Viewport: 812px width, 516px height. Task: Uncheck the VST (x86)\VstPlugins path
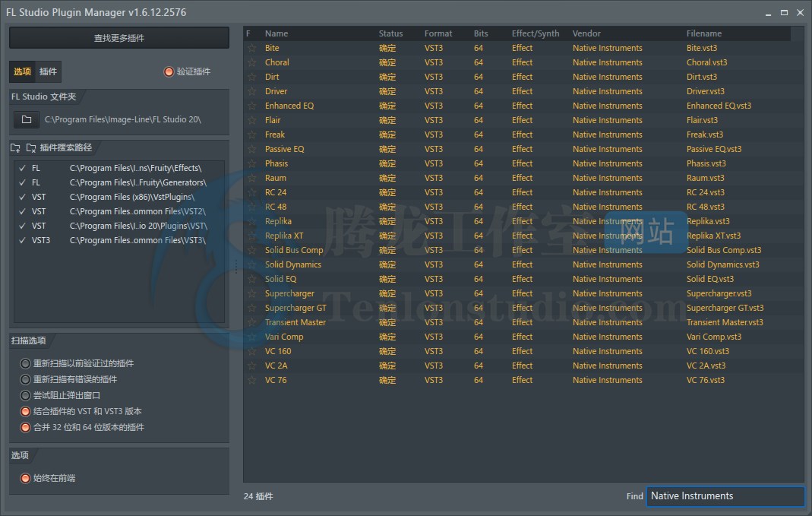pyautogui.click(x=22, y=197)
